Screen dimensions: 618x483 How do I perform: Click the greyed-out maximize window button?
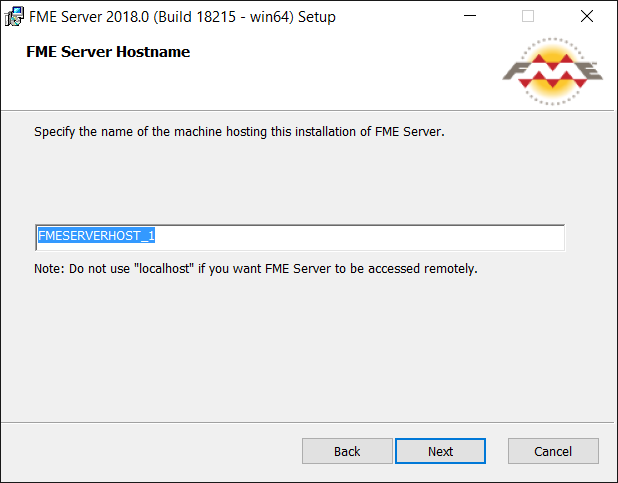pyautogui.click(x=528, y=16)
